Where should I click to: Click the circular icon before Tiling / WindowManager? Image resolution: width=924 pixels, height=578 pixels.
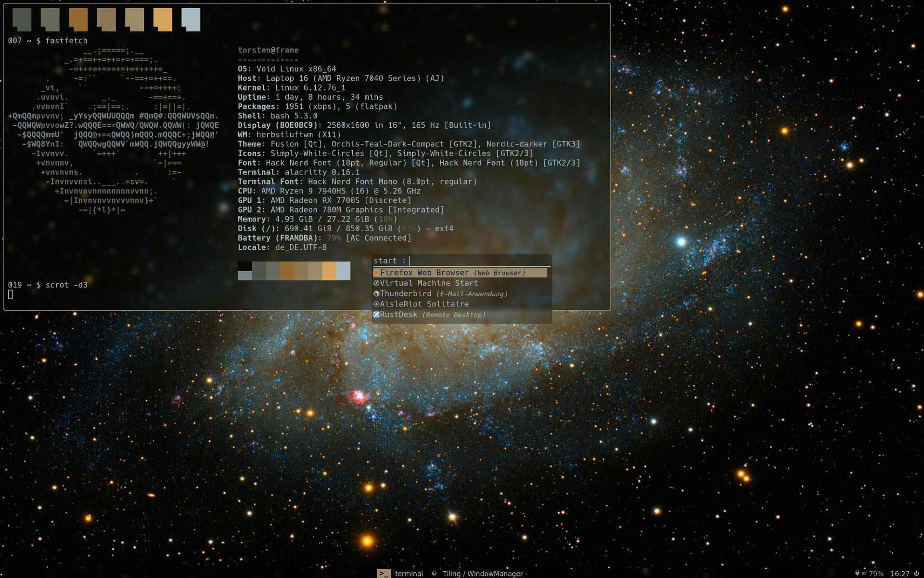434,573
